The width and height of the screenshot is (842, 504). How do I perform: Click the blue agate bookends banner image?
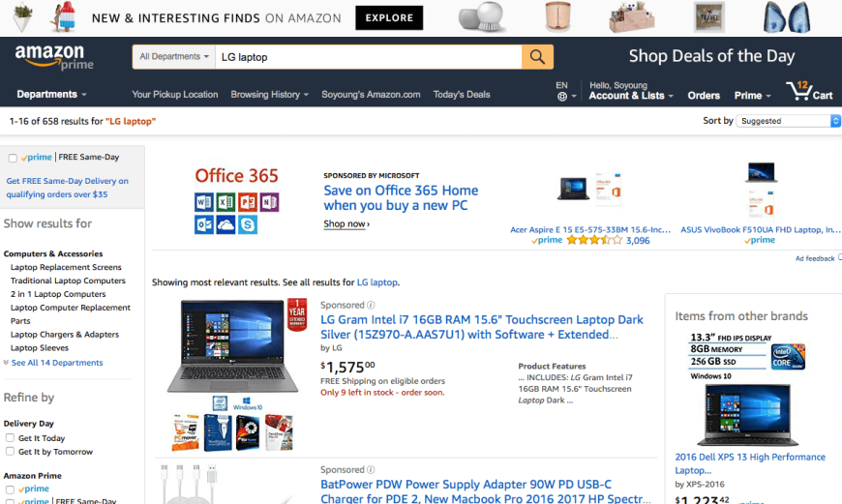[x=787, y=17]
